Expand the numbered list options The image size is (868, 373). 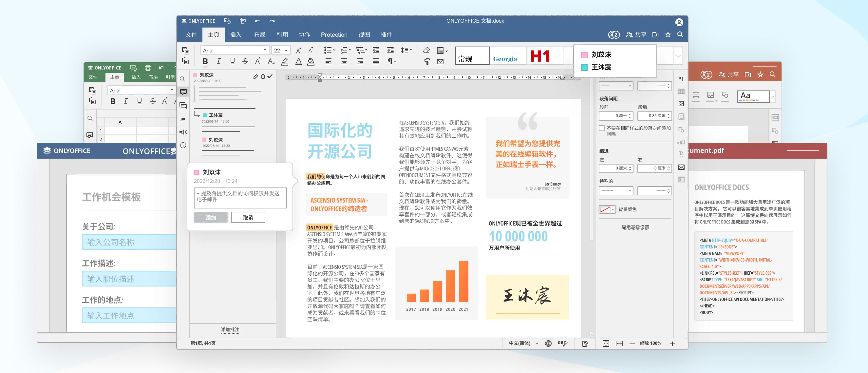tap(350, 50)
